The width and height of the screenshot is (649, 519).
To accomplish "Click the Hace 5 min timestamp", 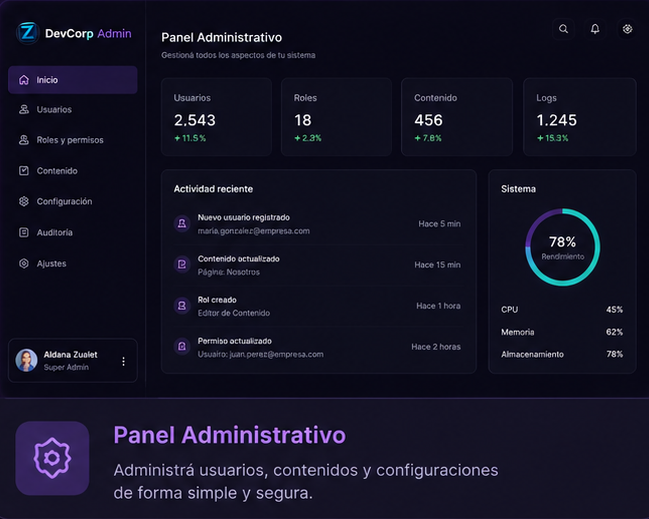I will (440, 224).
